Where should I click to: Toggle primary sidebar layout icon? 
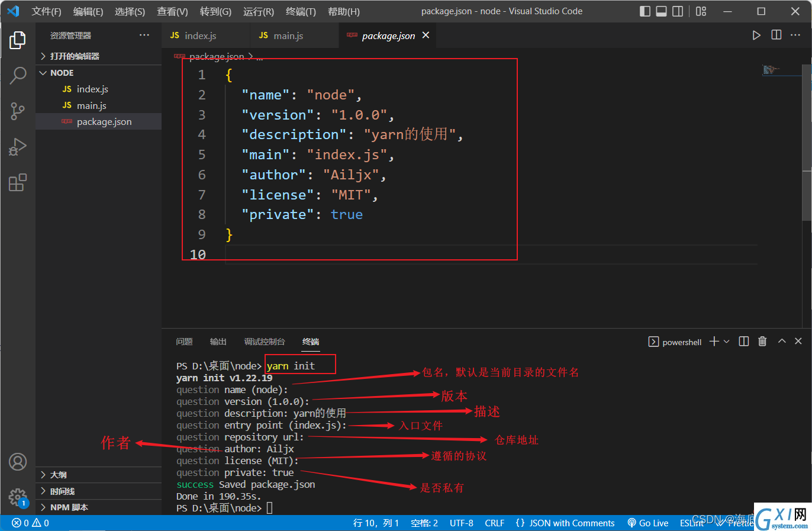[645, 11]
